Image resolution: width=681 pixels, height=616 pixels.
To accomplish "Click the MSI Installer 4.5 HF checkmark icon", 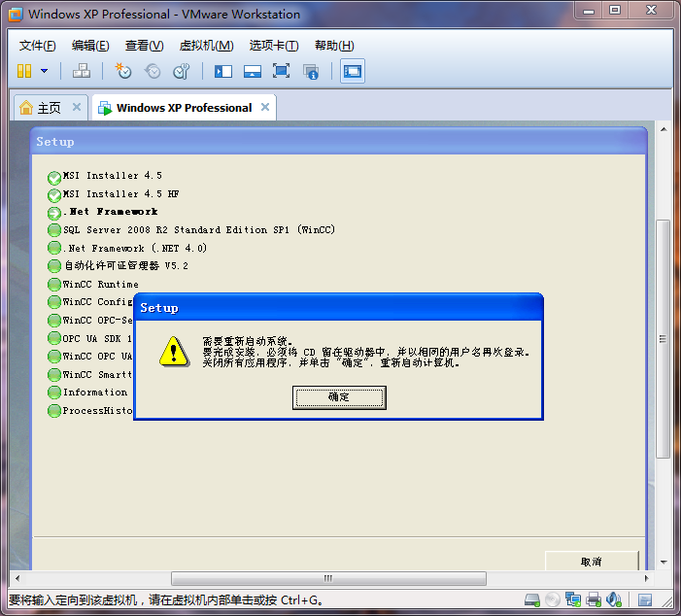I will [54, 196].
